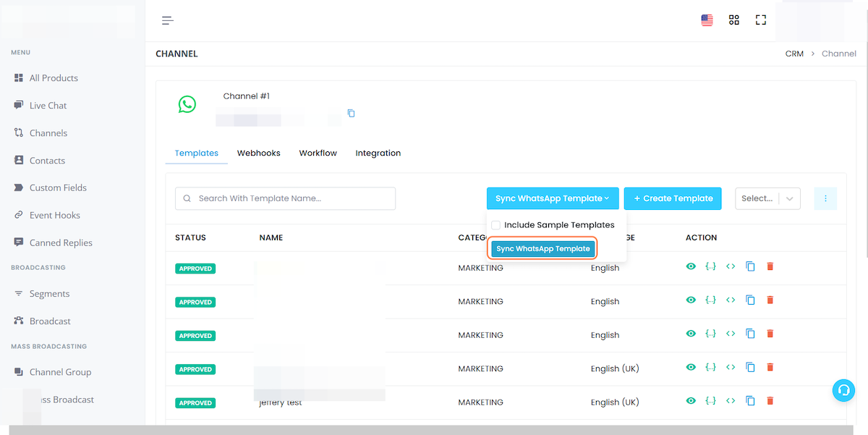
Task: Click the All Products sidebar icon
Action: 19,77
